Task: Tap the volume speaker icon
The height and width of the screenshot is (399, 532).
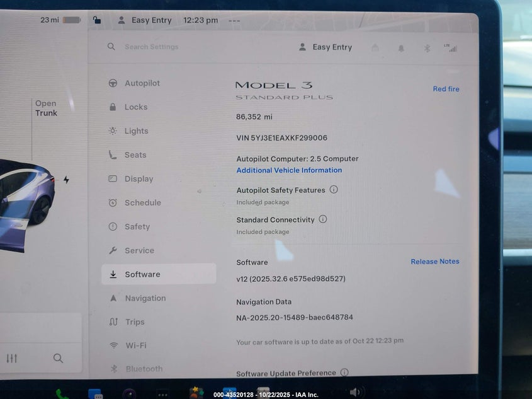Action: (x=356, y=392)
